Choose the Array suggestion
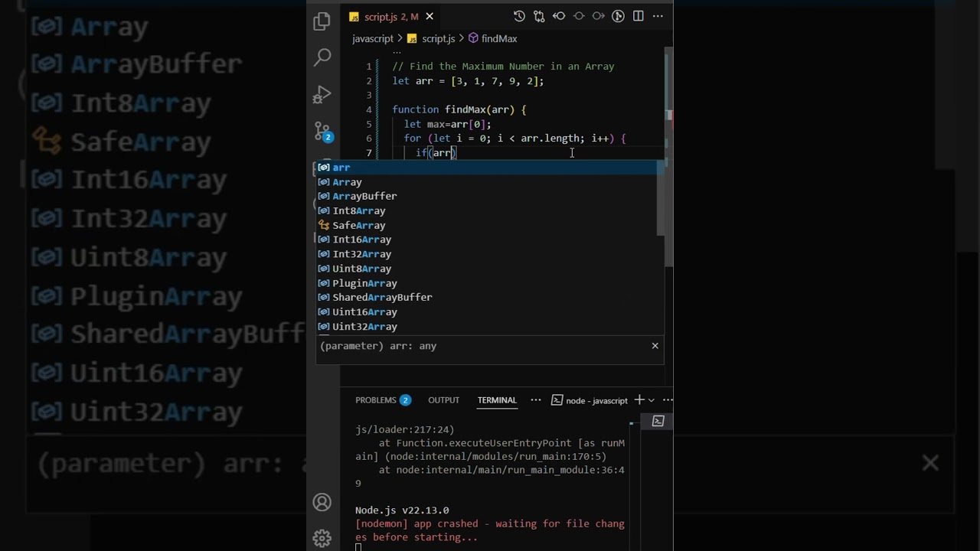980x551 pixels. pos(487,182)
